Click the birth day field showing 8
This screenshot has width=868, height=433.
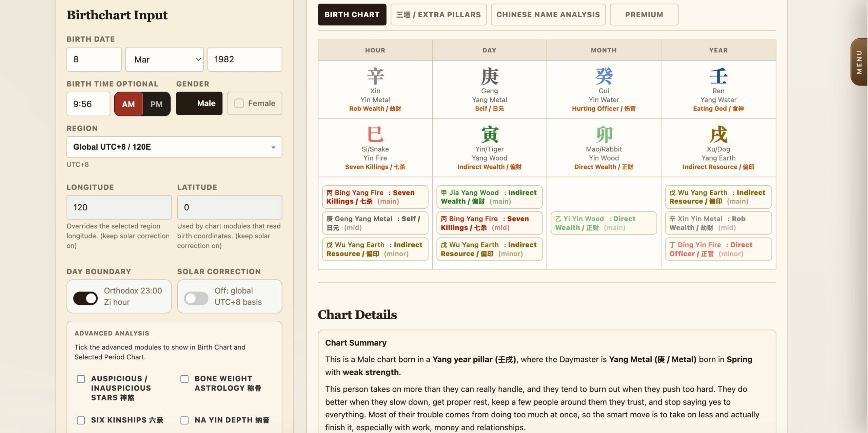[94, 59]
